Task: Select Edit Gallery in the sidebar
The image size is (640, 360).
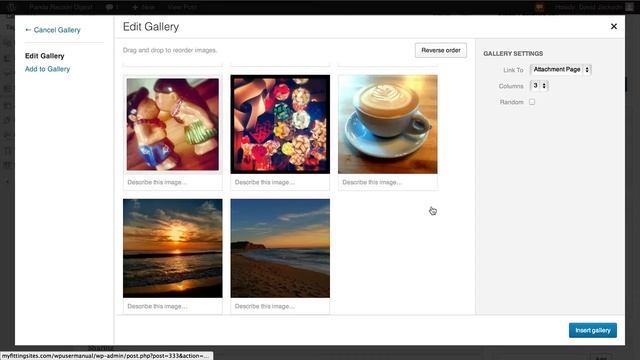Action: click(44, 56)
